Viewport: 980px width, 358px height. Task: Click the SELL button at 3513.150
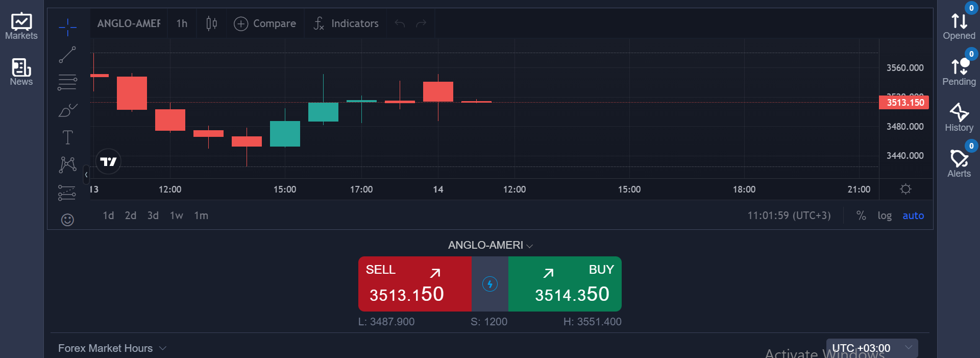pos(414,284)
